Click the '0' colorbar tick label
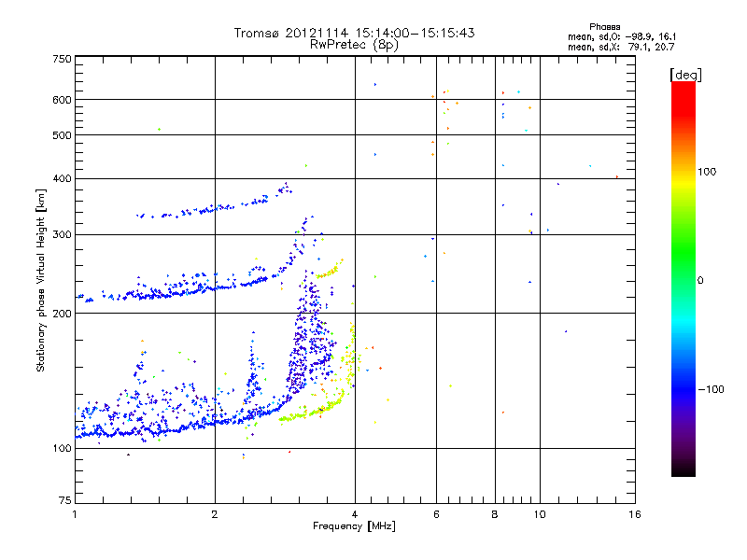 pyautogui.click(x=700, y=281)
